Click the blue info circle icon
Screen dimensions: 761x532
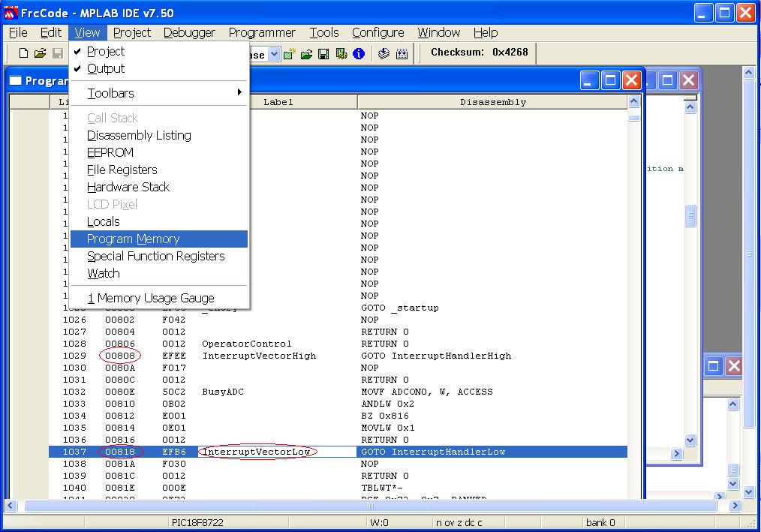click(359, 54)
